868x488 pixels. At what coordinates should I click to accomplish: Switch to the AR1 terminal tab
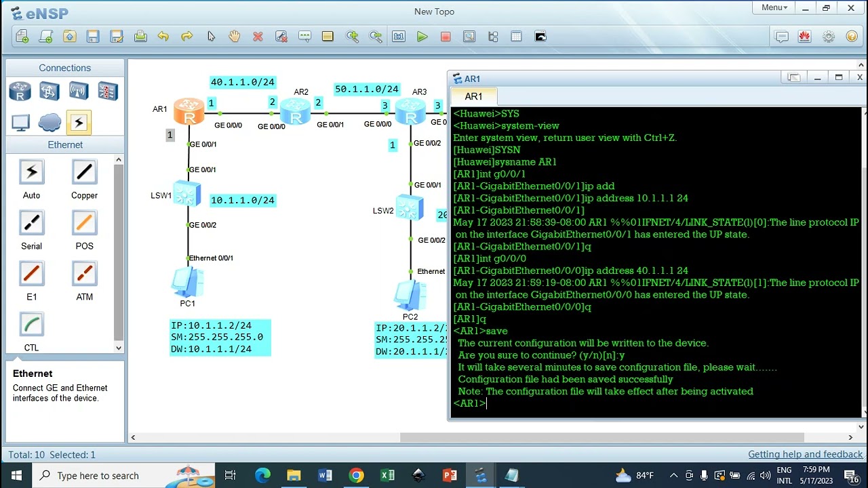click(x=473, y=96)
